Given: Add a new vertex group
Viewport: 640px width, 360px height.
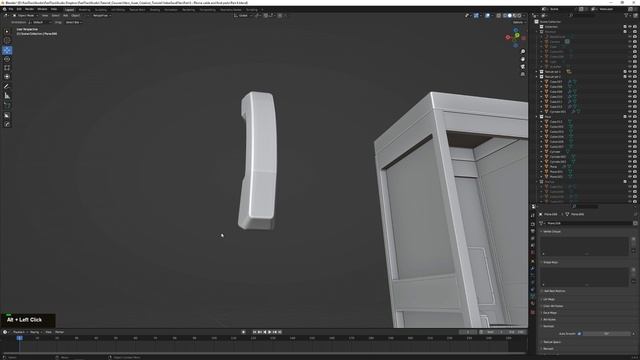Looking at the screenshot, I should (x=633, y=239).
